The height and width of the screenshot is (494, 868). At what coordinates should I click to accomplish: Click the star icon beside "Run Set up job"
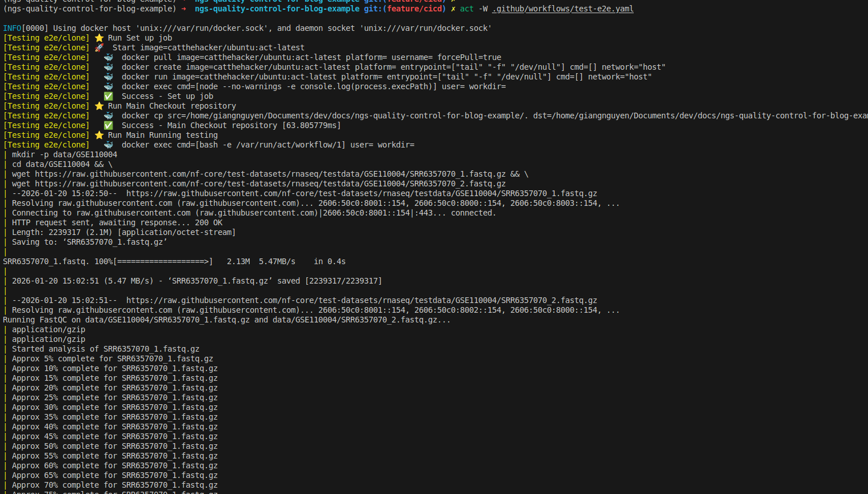(x=99, y=38)
